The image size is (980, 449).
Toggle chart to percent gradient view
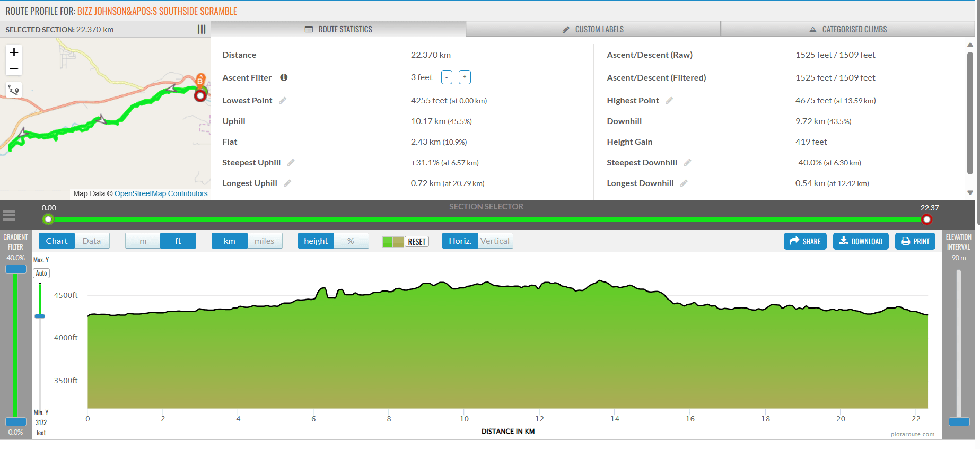tap(351, 241)
